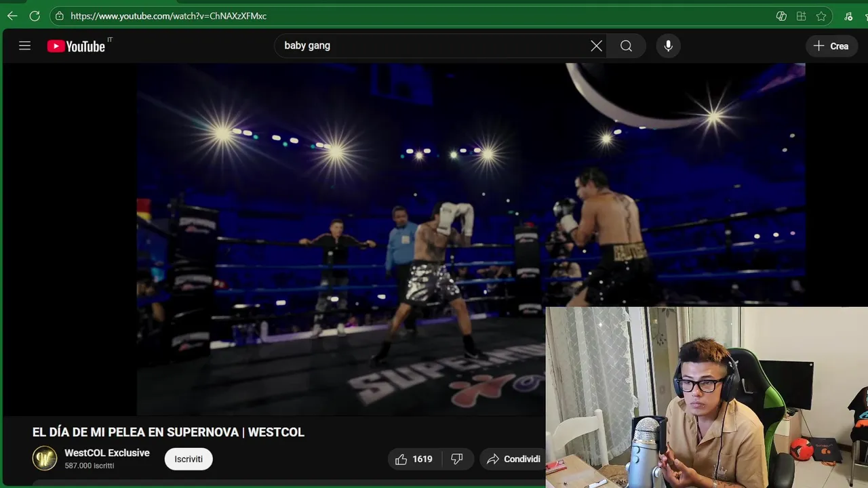Screen dimensions: 868x488
Task: Go back with the browser back arrow
Action: point(12,16)
